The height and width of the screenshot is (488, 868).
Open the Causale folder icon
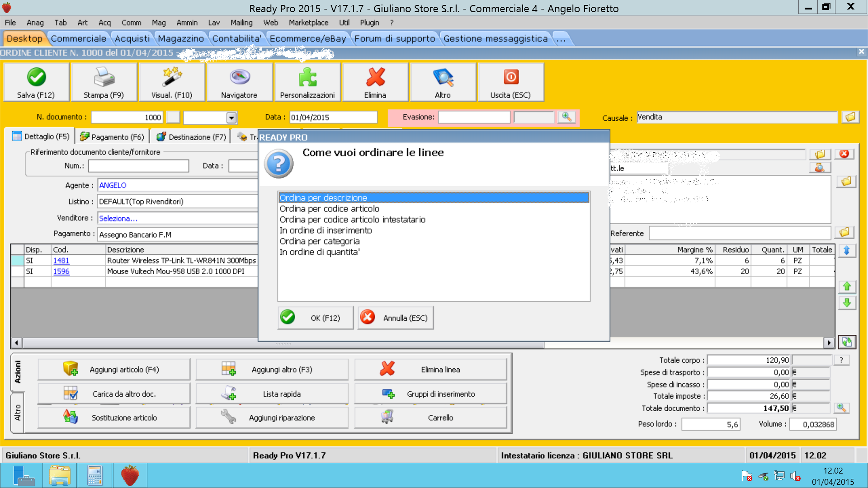point(850,117)
